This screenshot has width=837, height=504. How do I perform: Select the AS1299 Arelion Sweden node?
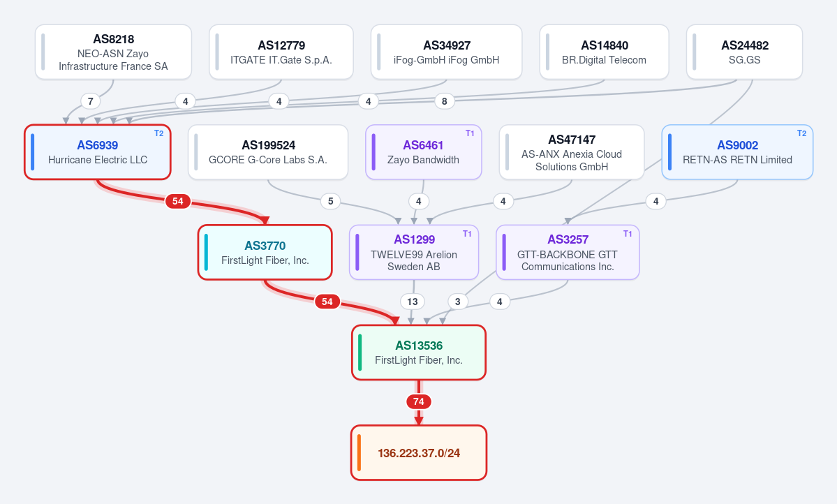pos(414,253)
